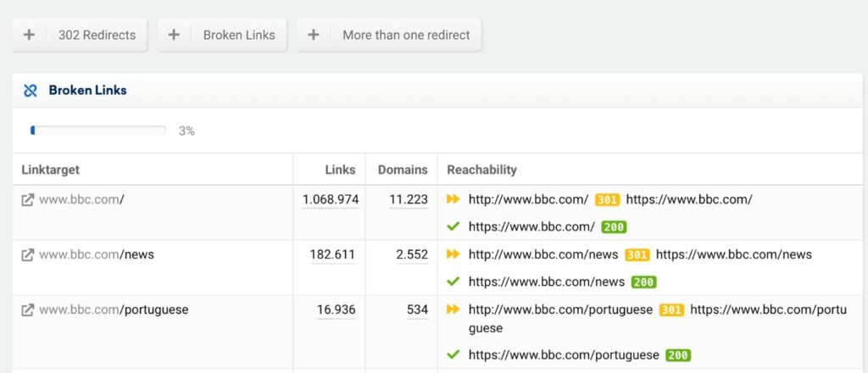Screen dimensions: 868x373
Task: Add the More than one redirect filter
Action: 389,35
